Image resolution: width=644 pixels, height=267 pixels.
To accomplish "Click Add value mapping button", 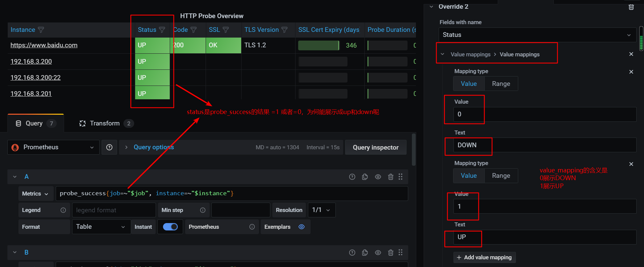I will tap(484, 257).
